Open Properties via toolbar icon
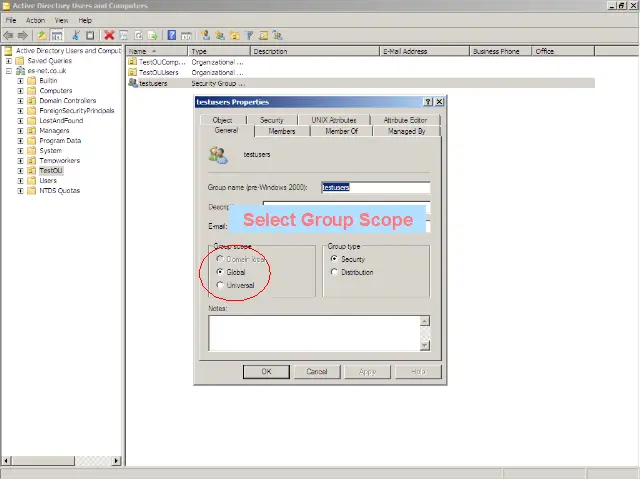 [123, 36]
